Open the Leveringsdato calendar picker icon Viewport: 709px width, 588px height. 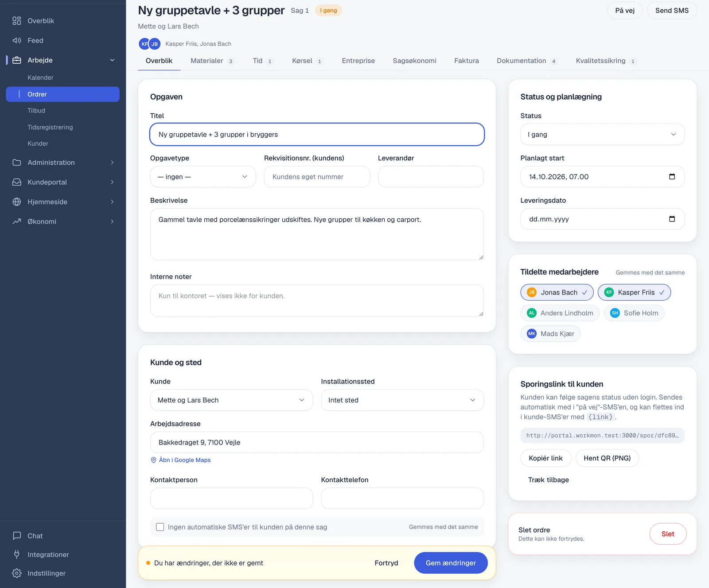tap(672, 219)
